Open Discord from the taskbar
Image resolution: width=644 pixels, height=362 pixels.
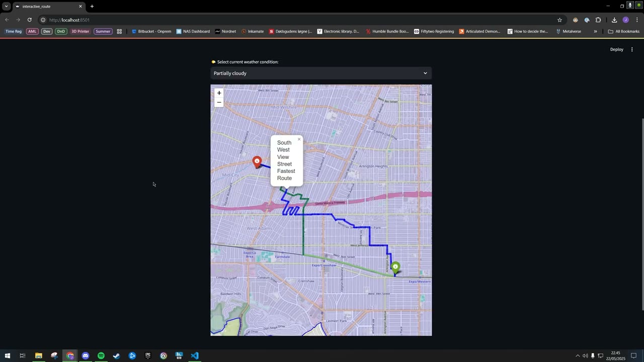86,356
